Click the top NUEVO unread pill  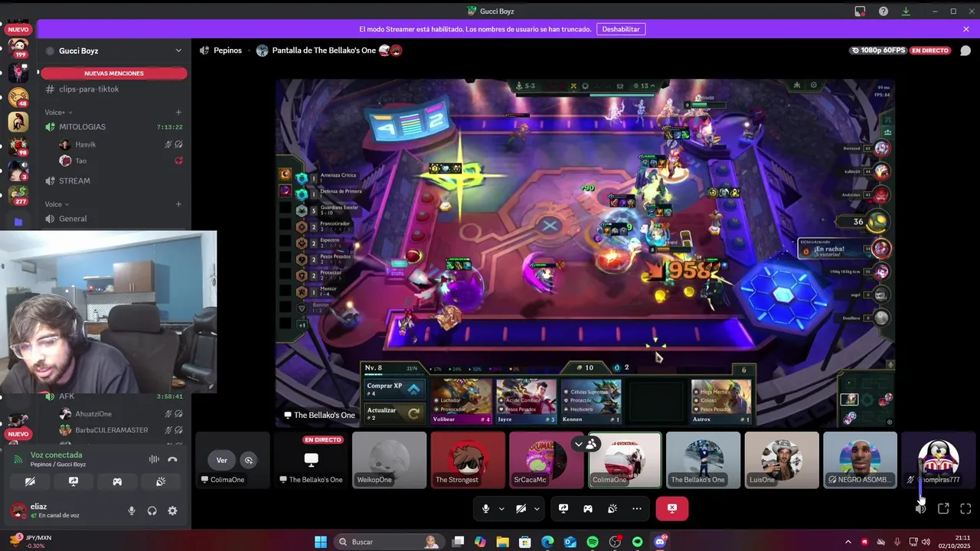click(18, 30)
